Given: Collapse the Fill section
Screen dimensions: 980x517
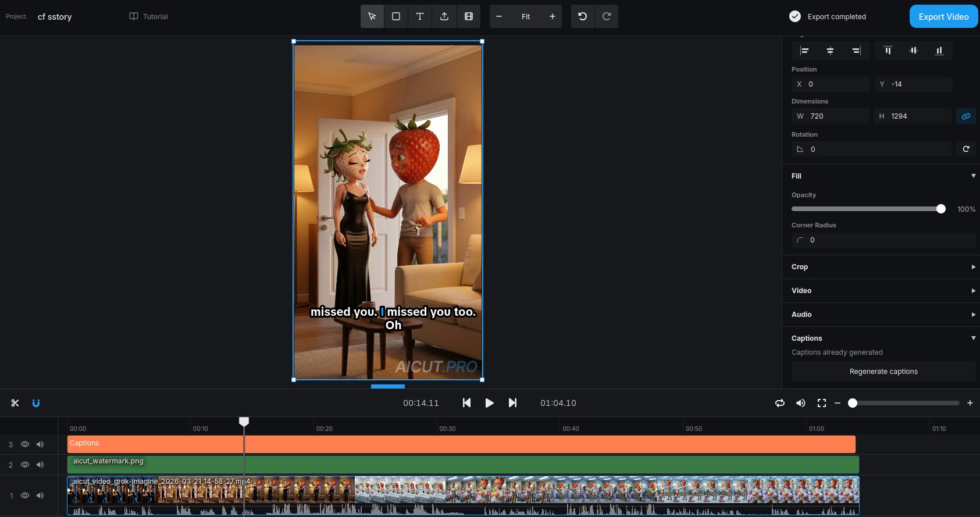Looking at the screenshot, I should (x=973, y=176).
